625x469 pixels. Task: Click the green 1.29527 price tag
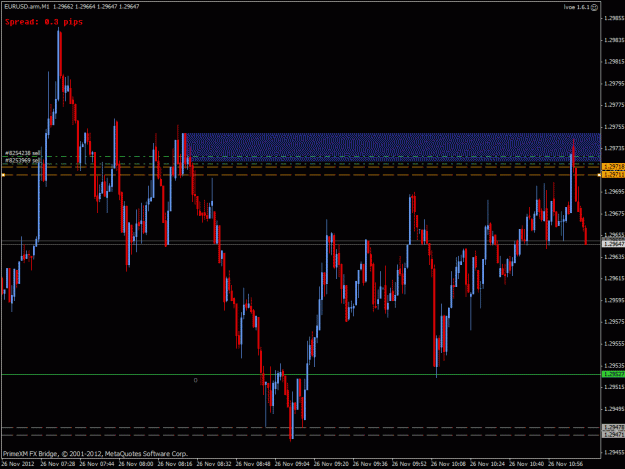click(613, 374)
